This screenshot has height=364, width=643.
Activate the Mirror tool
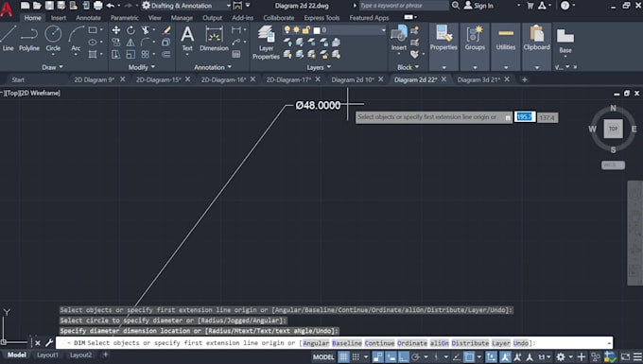130,42
